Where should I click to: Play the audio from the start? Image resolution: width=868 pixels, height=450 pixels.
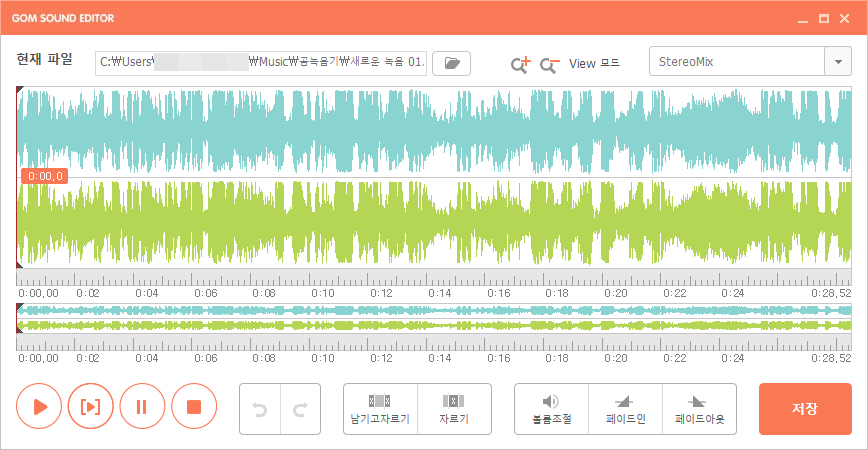click(x=39, y=407)
